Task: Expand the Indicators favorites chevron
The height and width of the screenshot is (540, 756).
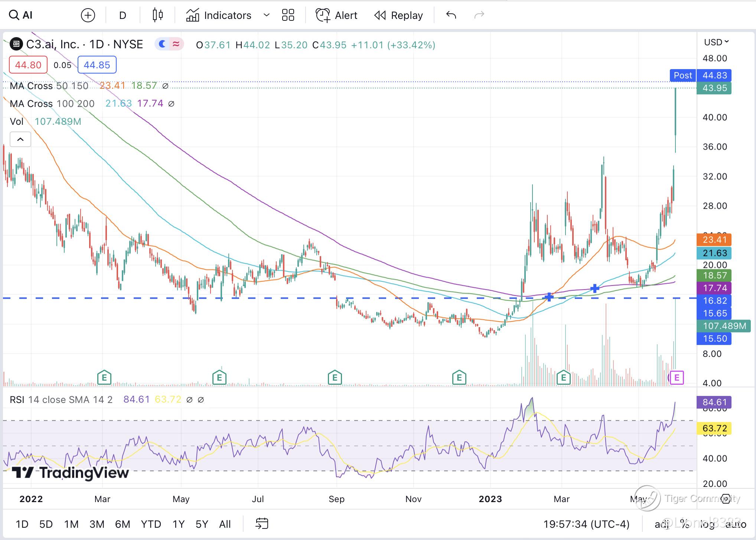Action: pyautogui.click(x=266, y=15)
